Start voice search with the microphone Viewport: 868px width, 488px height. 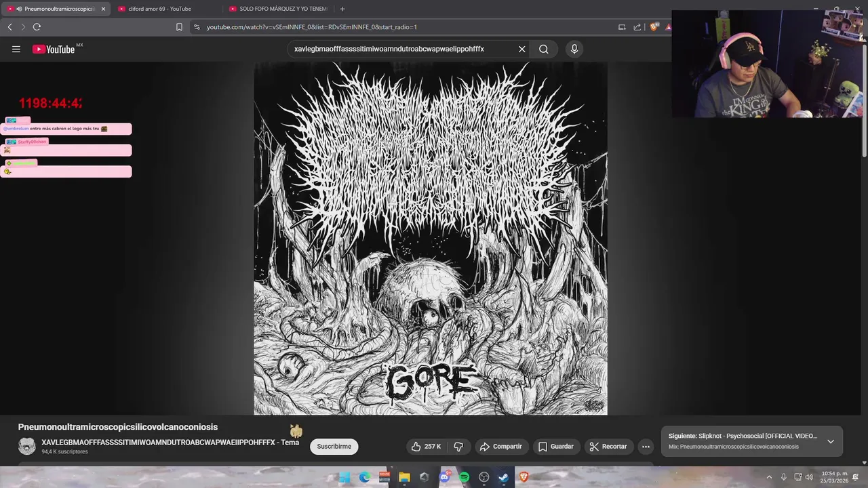pyautogui.click(x=574, y=49)
